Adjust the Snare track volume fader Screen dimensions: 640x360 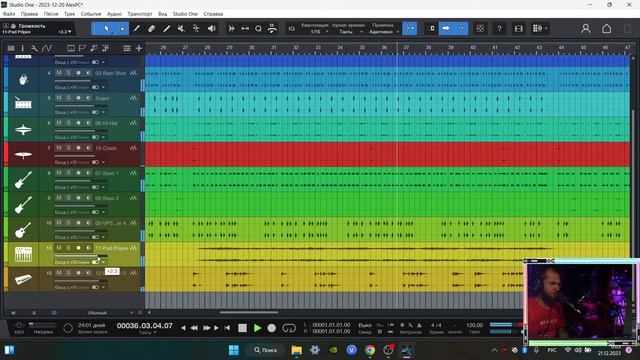tap(81, 105)
